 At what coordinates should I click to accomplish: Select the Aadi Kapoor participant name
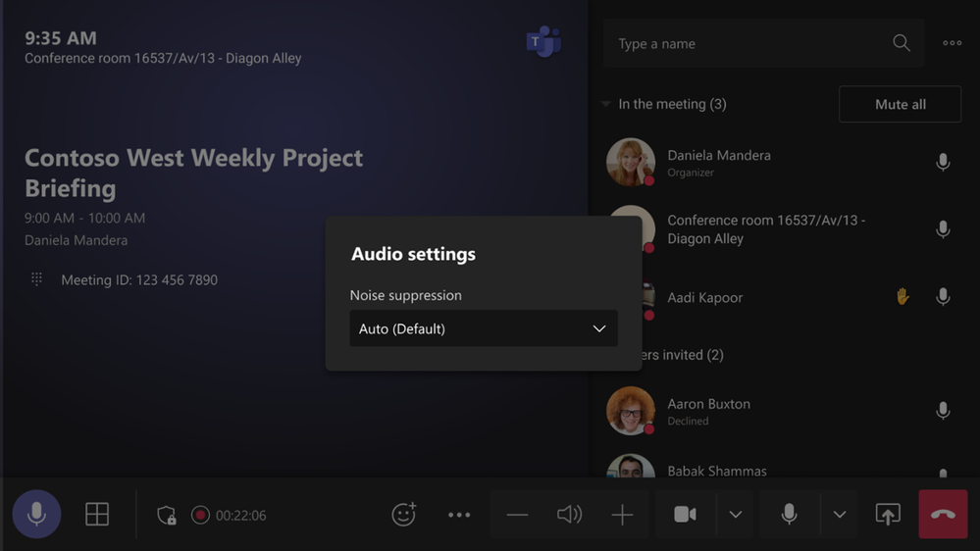click(705, 297)
